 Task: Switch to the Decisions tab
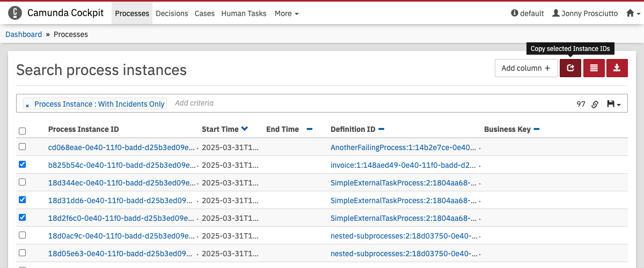172,13
